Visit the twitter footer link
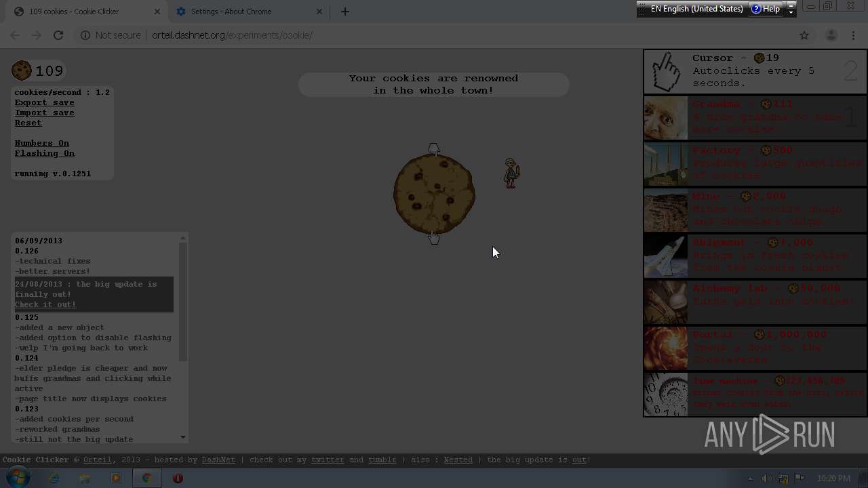Viewport: 868px width, 488px height. [328, 460]
